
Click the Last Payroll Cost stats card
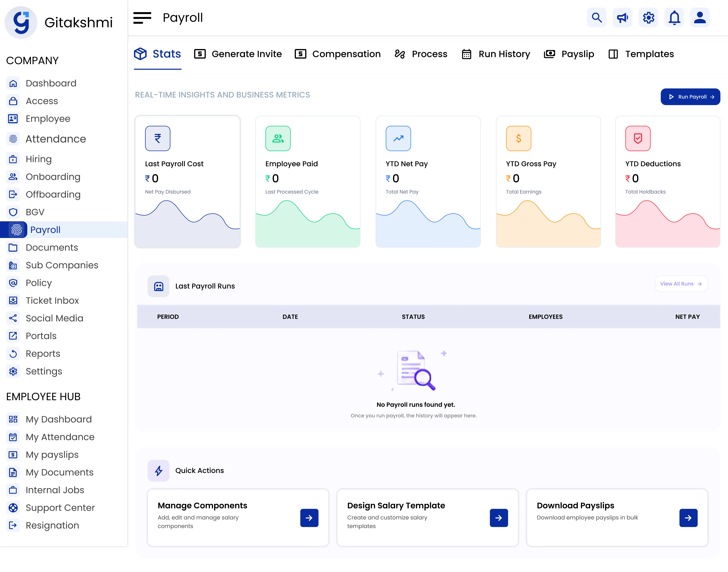[188, 182]
